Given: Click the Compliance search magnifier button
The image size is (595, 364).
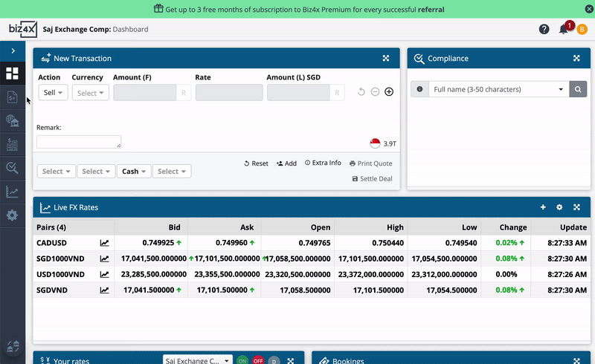Looking at the screenshot, I should 578,89.
